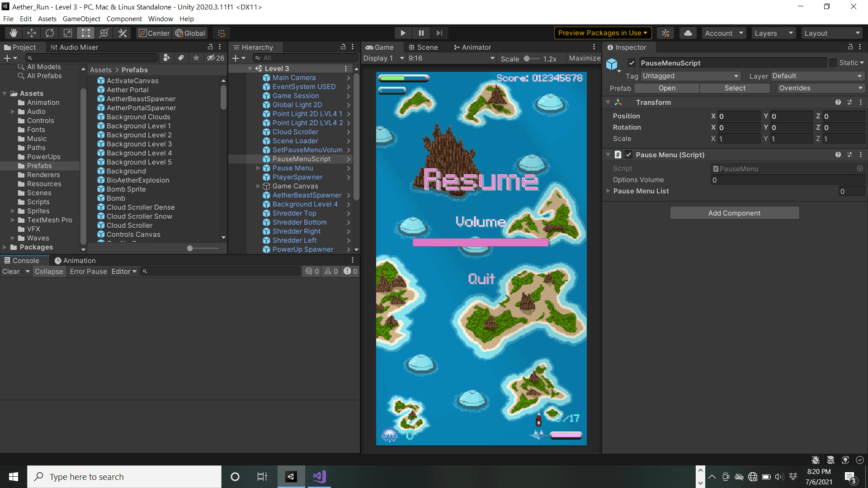Screen dimensions: 868x488
Task: Expand the Game Canvas hierarchy item
Action: (258, 186)
